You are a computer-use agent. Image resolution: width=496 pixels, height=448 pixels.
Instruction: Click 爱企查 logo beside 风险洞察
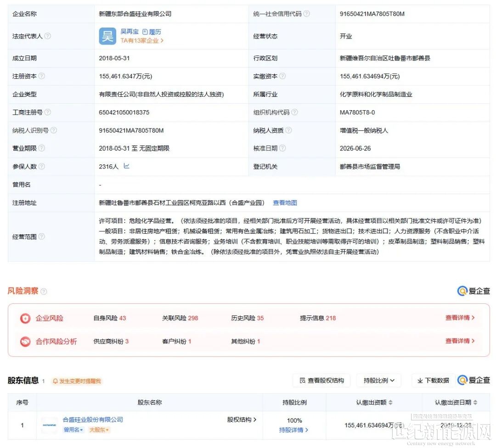pos(473,291)
